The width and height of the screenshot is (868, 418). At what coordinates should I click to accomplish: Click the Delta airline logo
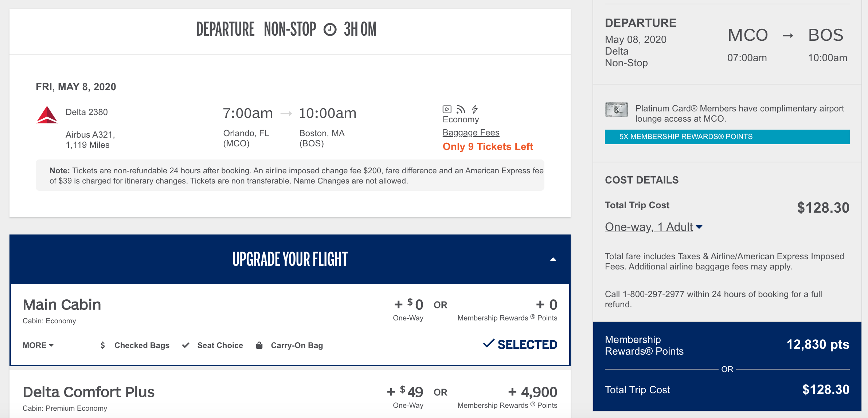(47, 115)
